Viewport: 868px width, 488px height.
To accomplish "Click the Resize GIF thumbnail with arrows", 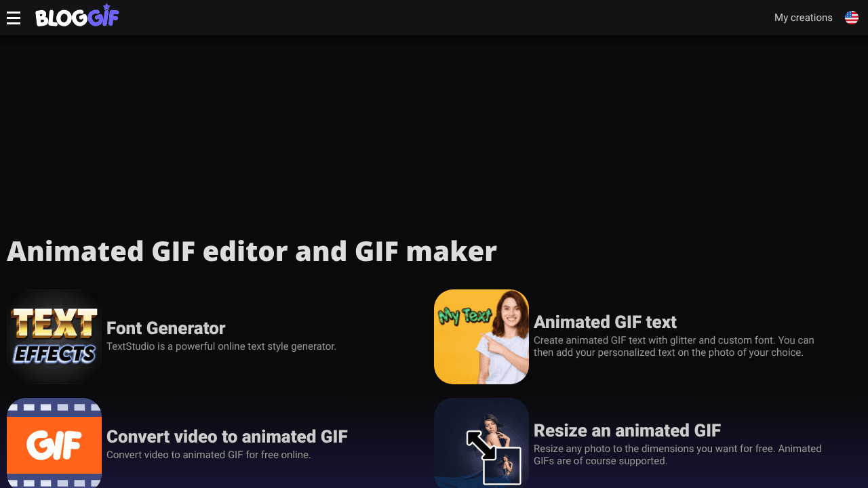I will (x=481, y=443).
